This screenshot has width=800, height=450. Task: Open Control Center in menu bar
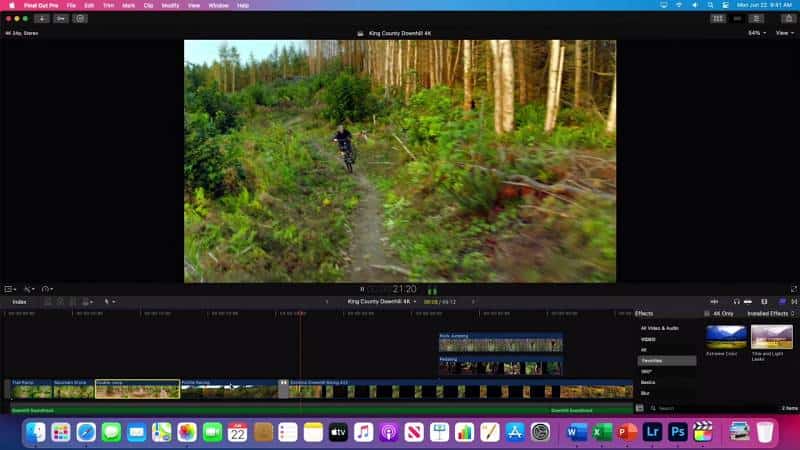(x=725, y=5)
